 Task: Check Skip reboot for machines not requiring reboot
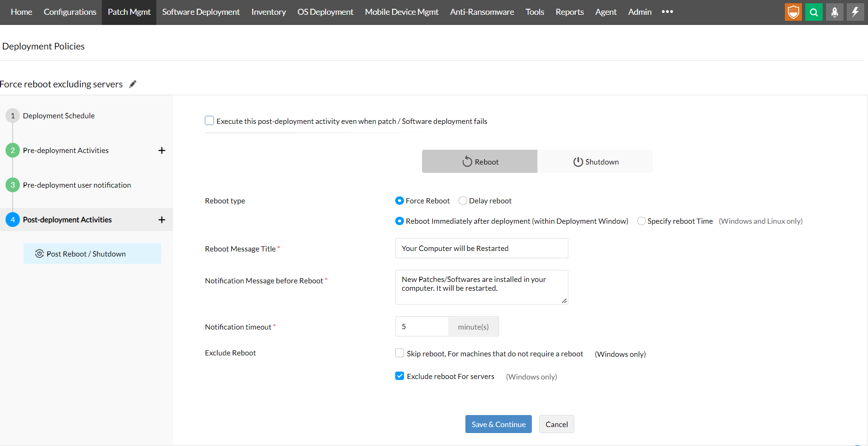pyautogui.click(x=400, y=353)
